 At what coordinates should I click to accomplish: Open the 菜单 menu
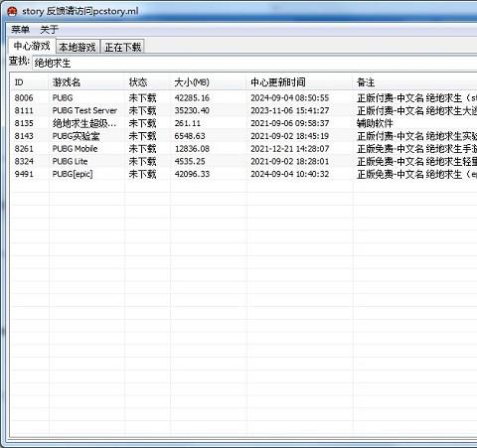click(x=20, y=30)
